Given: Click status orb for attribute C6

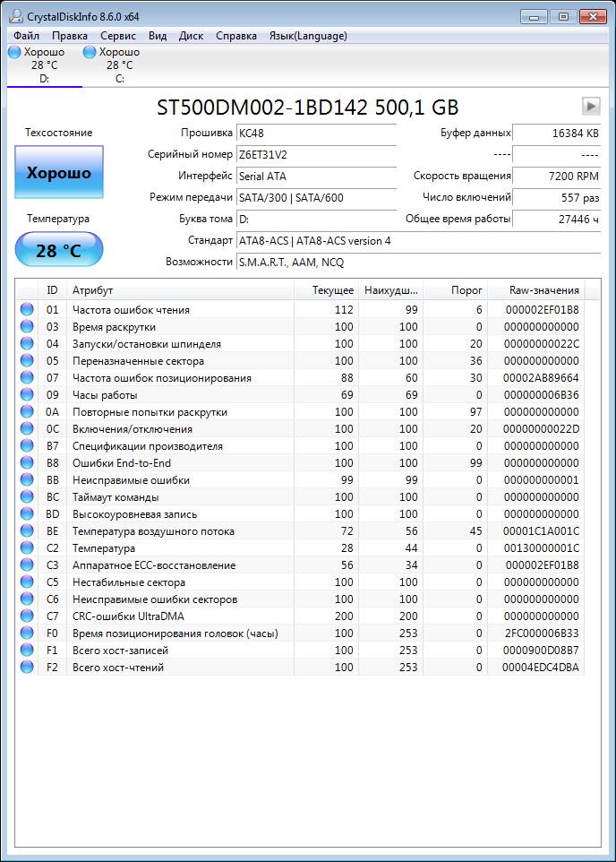Looking at the screenshot, I should click(26, 599).
